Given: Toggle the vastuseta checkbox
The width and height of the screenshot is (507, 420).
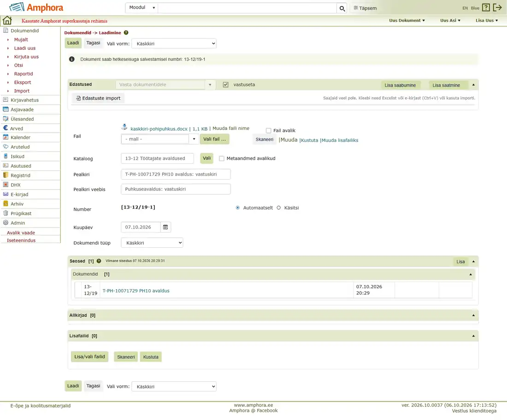Looking at the screenshot, I should tap(226, 85).
